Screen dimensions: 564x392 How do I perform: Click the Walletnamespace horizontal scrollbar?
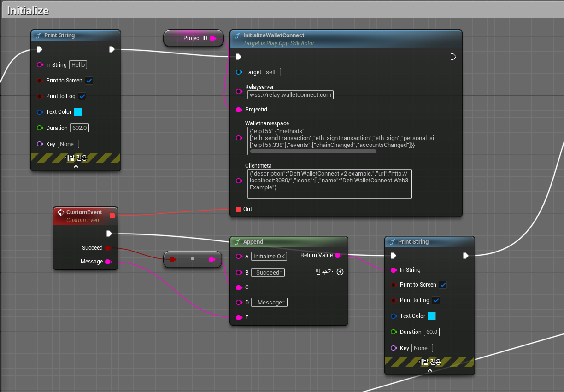313,151
